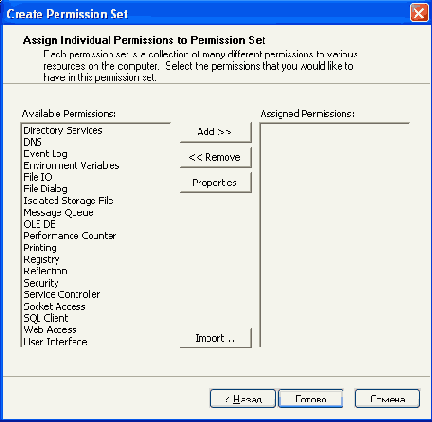Cancel the wizard with Отмена button
The width and height of the screenshot is (432, 422).
tap(387, 398)
